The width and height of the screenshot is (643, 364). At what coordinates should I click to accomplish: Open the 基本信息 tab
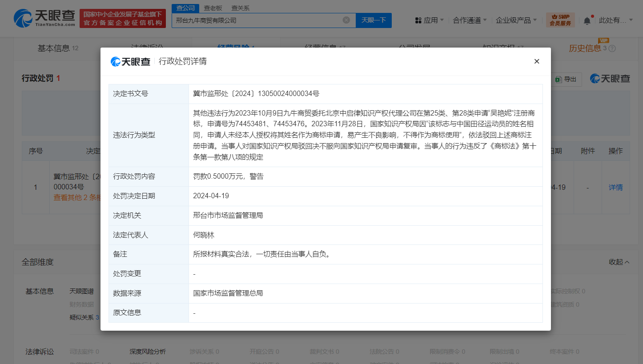point(58,48)
